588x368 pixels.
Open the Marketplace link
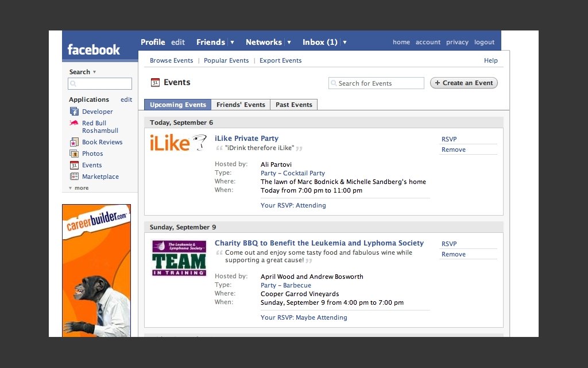(100, 177)
